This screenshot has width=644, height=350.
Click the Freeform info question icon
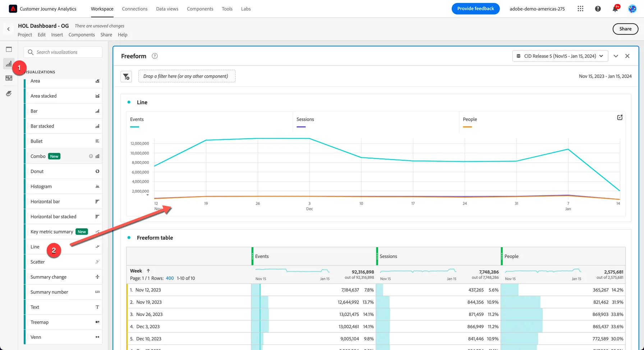coord(155,56)
